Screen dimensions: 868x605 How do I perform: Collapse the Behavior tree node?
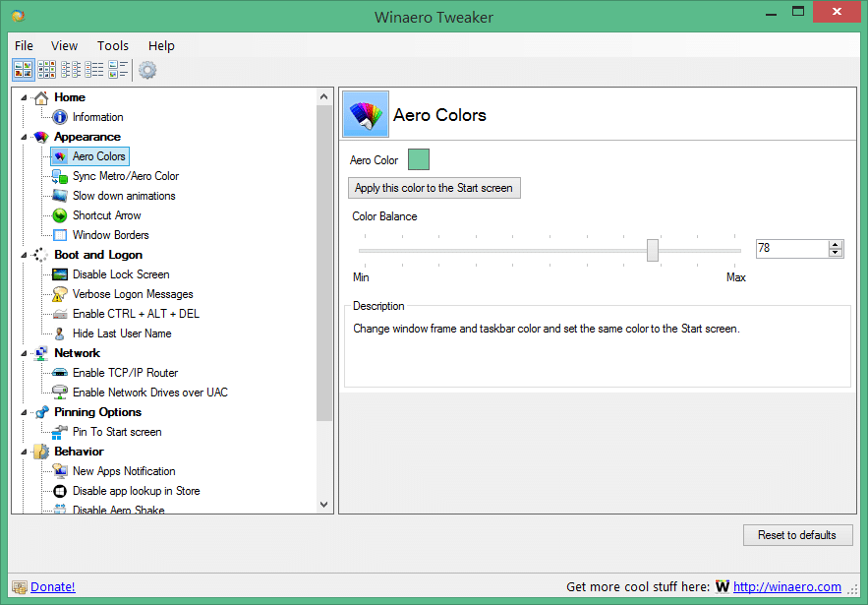(24, 453)
